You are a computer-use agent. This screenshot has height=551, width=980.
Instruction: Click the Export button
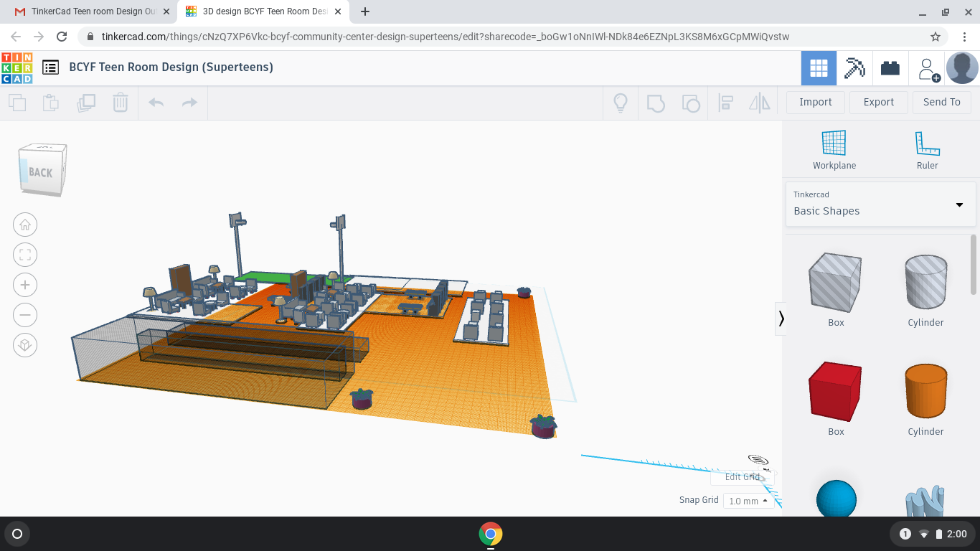[x=878, y=102]
